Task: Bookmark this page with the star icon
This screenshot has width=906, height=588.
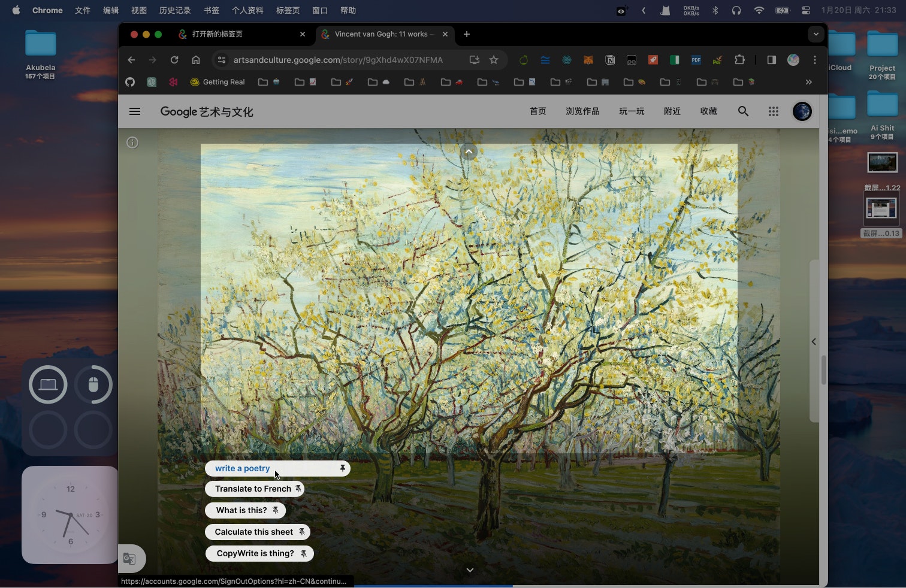Action: click(494, 60)
